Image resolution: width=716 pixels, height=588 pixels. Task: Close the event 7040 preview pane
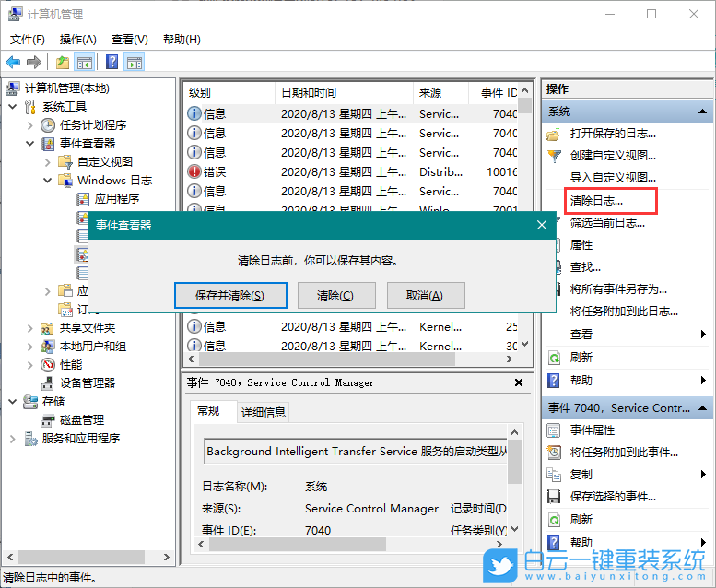point(519,382)
